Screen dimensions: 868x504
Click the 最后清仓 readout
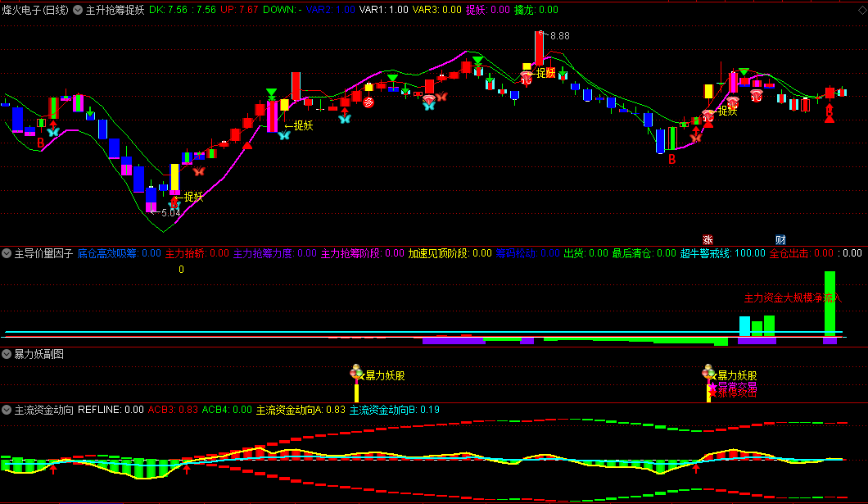pyautogui.click(x=644, y=254)
